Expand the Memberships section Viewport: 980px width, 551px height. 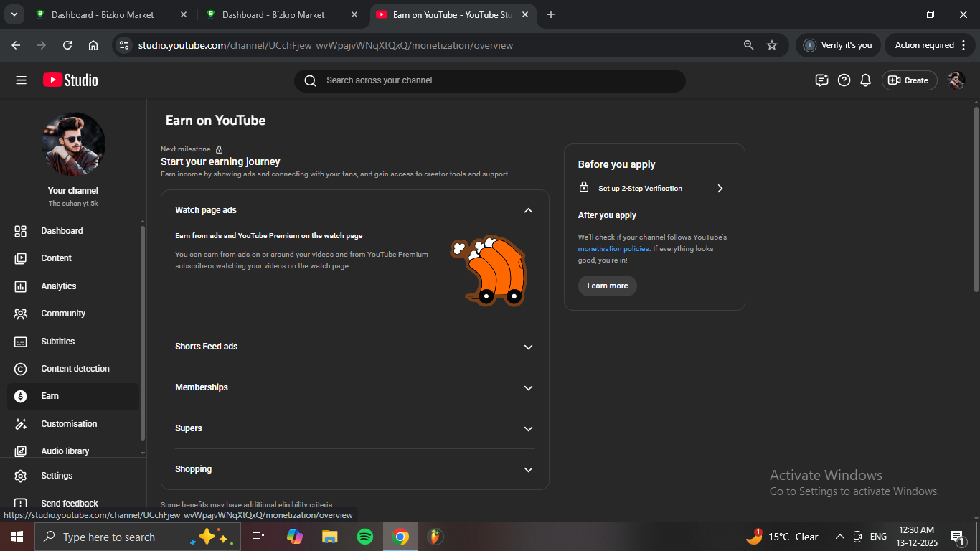(x=528, y=387)
